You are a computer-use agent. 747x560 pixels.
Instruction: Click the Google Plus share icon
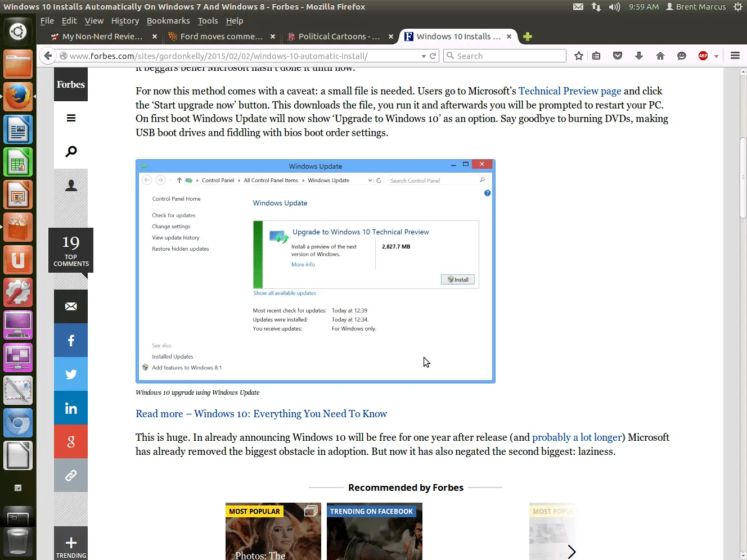(x=71, y=442)
